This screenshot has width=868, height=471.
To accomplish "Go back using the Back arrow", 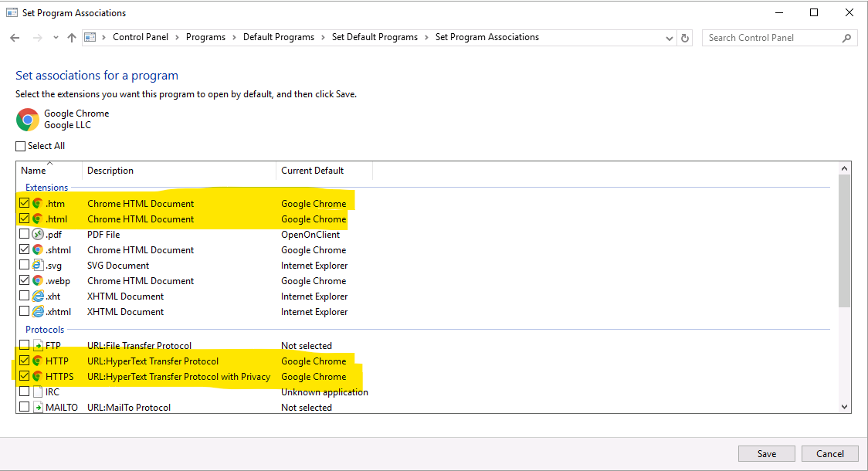I will coord(15,38).
